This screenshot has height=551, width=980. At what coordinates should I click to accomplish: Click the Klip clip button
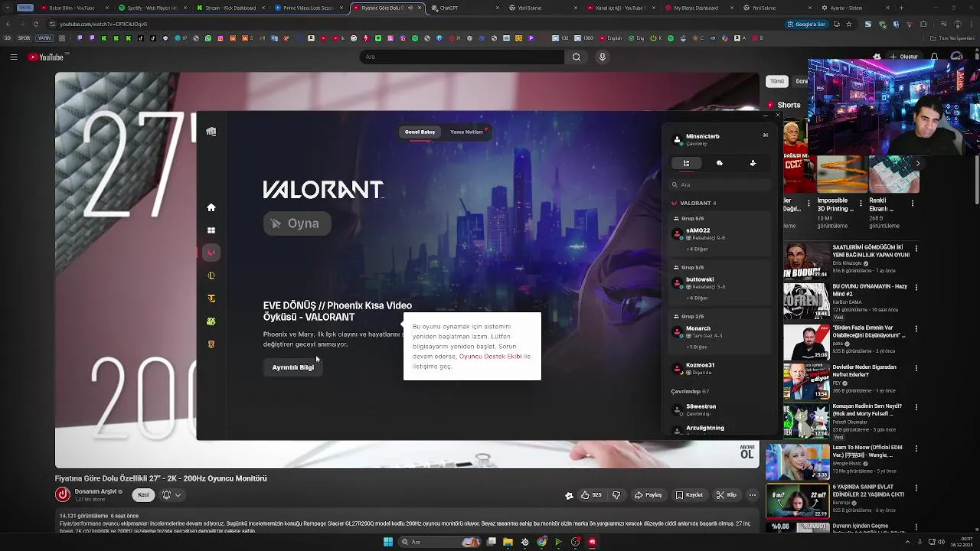pos(726,495)
